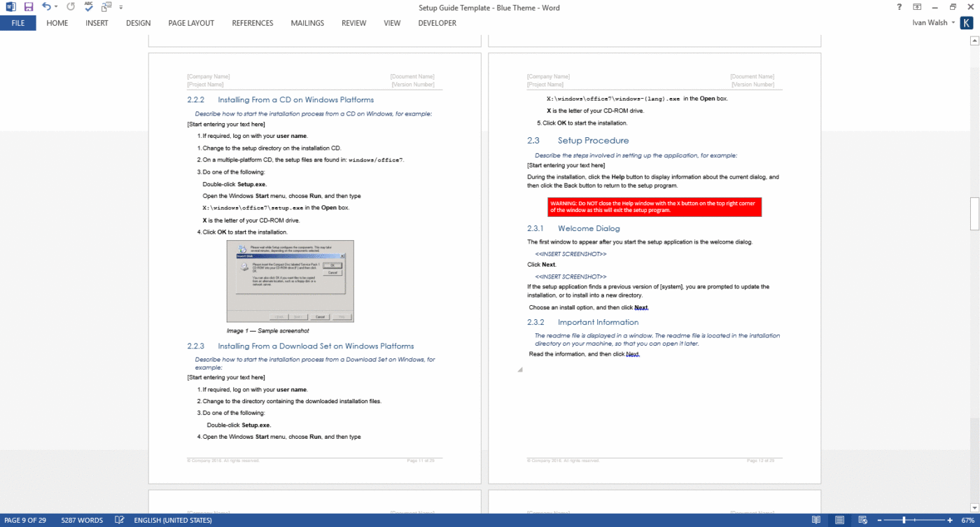
Task: Open the DEVELOPER ribbon tab
Action: tap(437, 23)
